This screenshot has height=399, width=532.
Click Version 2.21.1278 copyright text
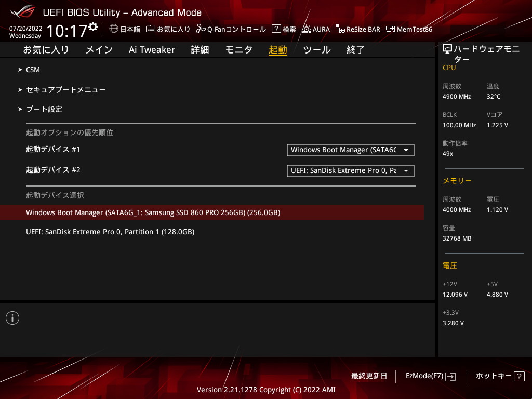click(266, 390)
